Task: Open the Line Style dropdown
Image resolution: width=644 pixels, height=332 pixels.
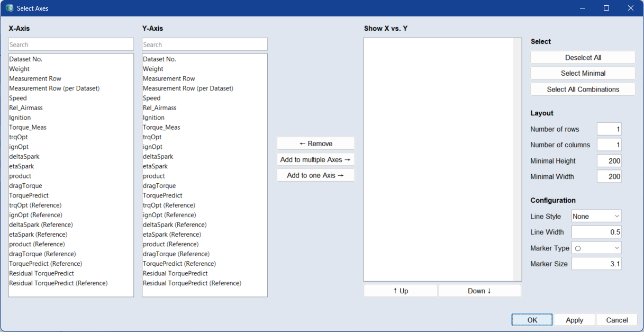Action: click(596, 216)
